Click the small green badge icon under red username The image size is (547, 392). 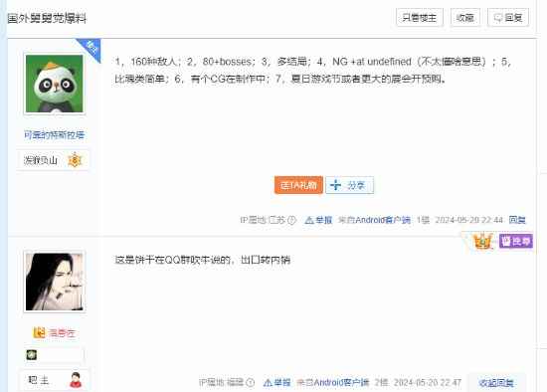pyautogui.click(x=32, y=355)
